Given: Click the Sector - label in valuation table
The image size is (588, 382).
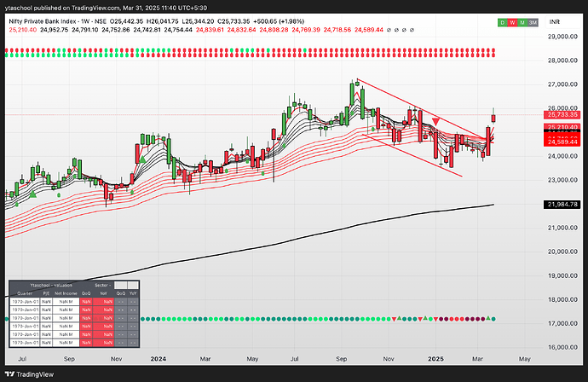Looking at the screenshot, I should pyautogui.click(x=103, y=285).
